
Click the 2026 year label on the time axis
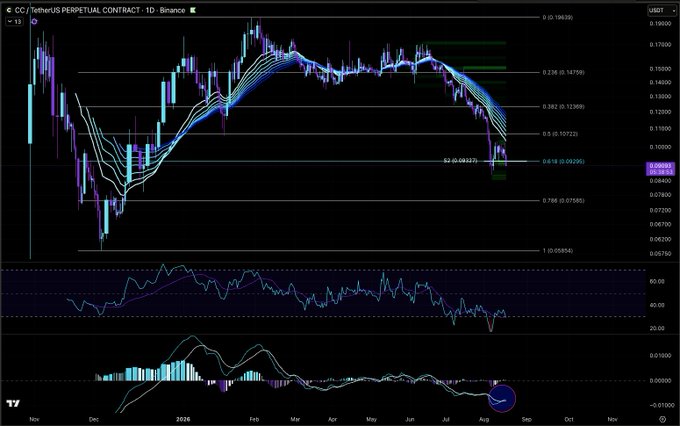click(183, 419)
